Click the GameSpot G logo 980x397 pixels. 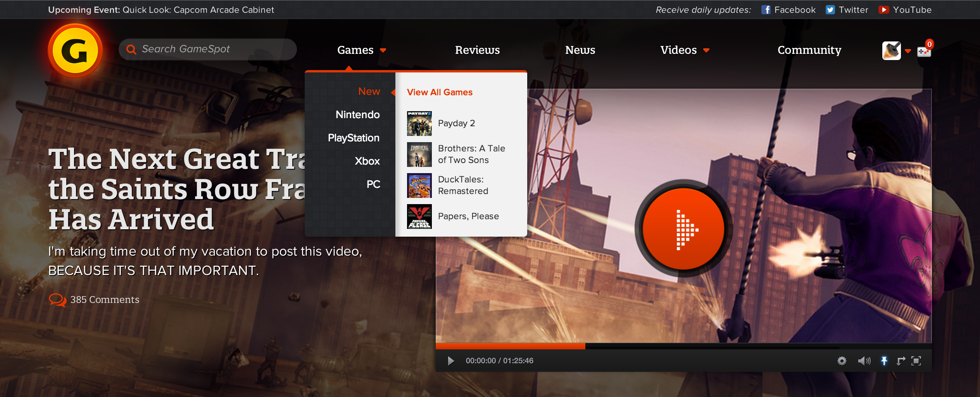pyautogui.click(x=75, y=51)
